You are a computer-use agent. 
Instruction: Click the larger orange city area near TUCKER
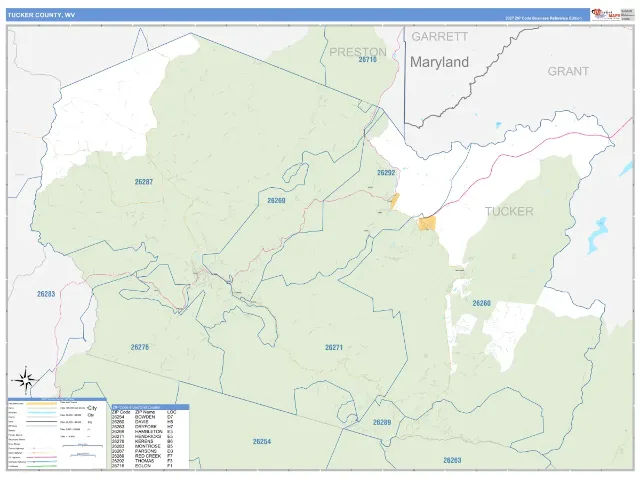point(427,224)
